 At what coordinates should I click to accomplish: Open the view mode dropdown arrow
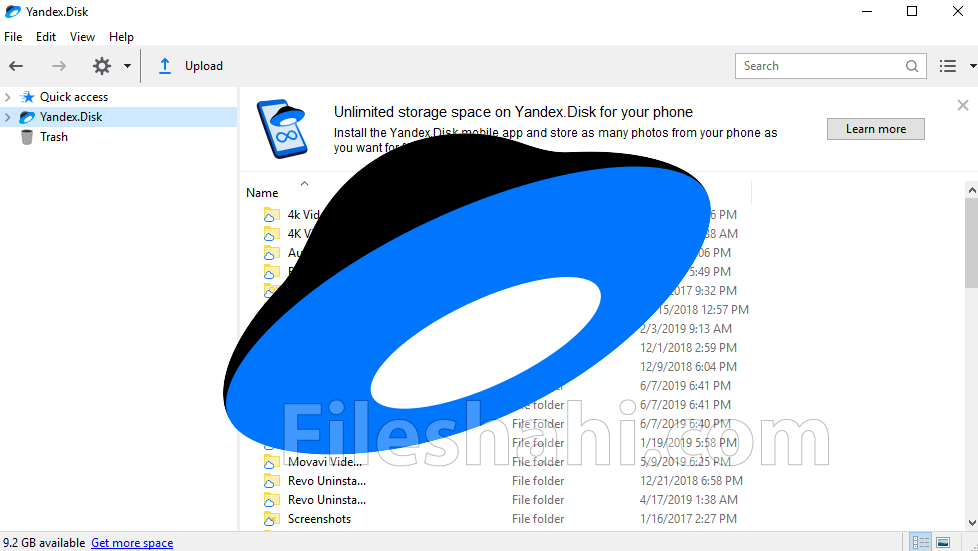point(972,66)
